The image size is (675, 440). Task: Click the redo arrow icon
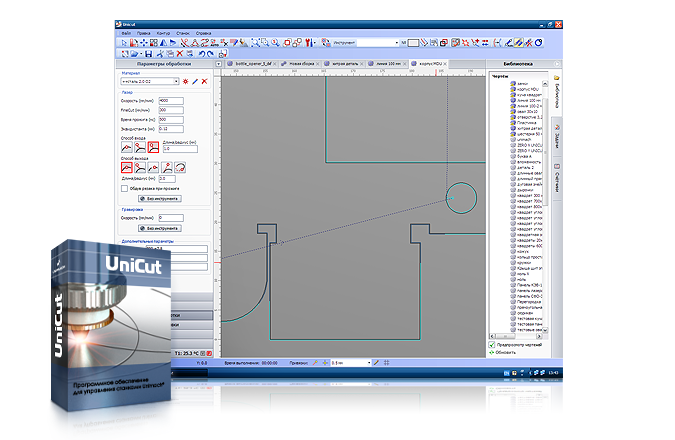(x=210, y=54)
